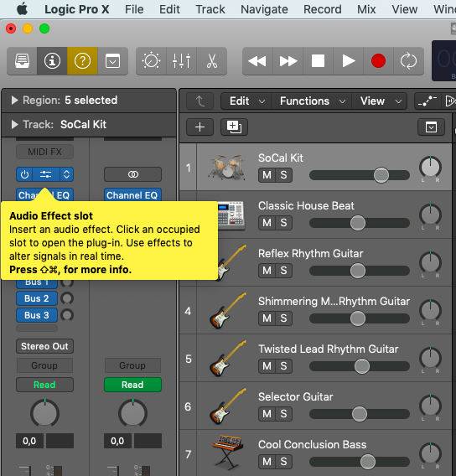Solo the Shimmering M...Rhythm Guitar track

284,318
